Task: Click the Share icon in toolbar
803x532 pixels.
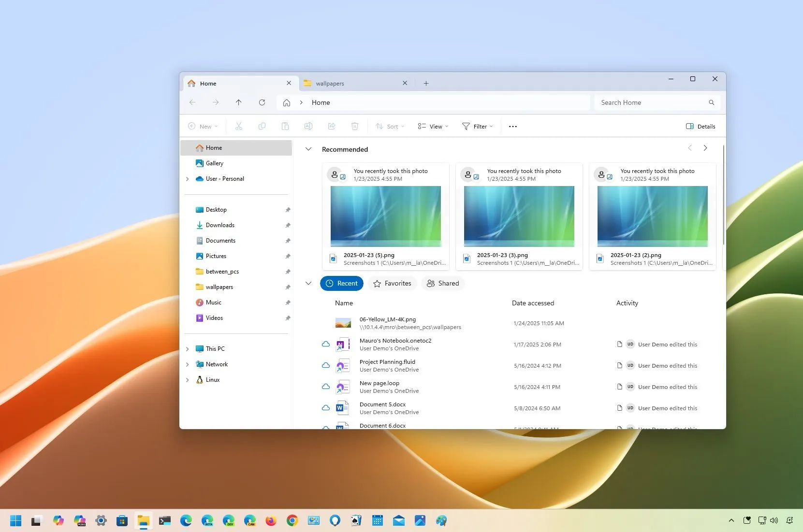Action: [332, 126]
